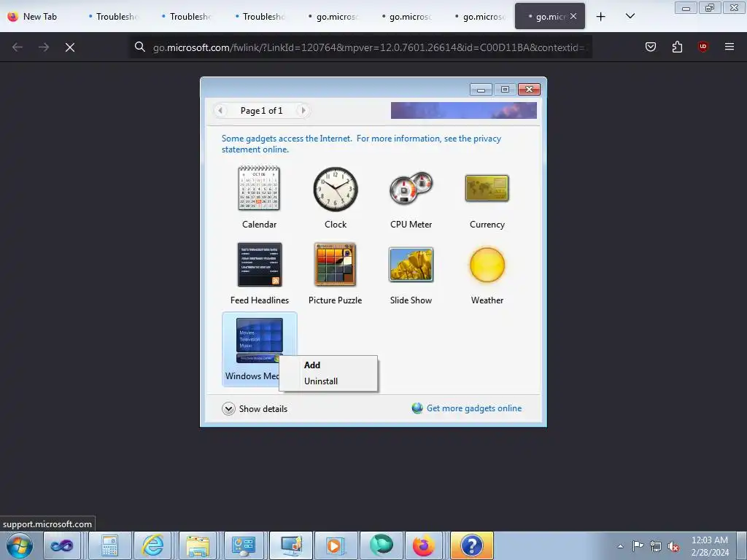Open the Pocket save icon
The height and width of the screenshot is (560, 747).
650,47
